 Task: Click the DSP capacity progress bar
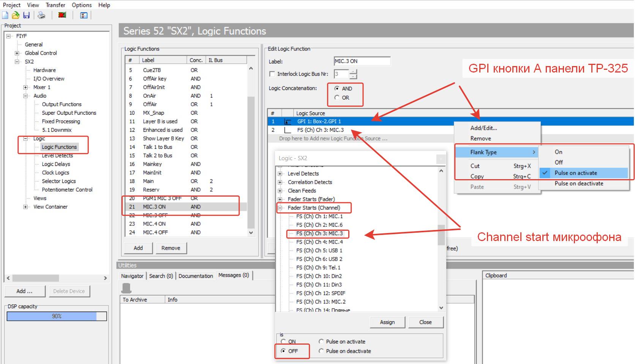(57, 316)
